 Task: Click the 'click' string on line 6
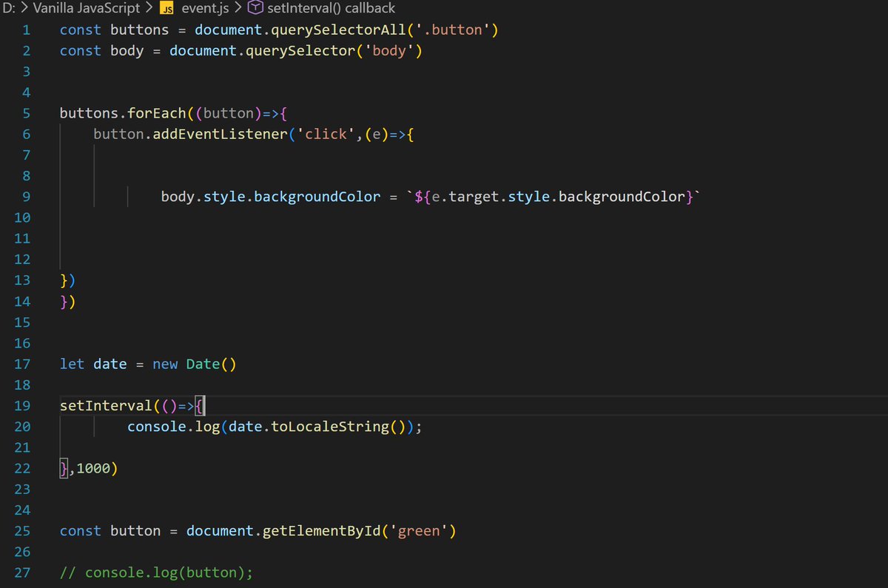[326, 135]
